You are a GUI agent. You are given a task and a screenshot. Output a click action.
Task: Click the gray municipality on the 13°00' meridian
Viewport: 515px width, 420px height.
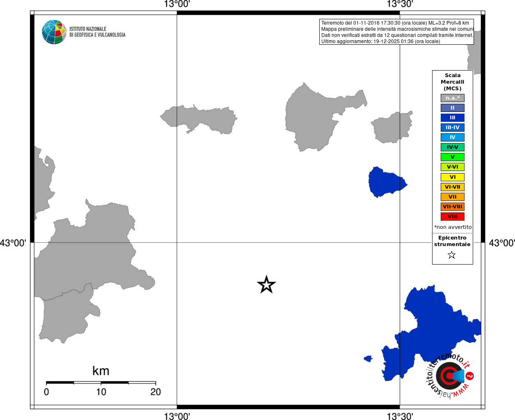tap(199, 119)
